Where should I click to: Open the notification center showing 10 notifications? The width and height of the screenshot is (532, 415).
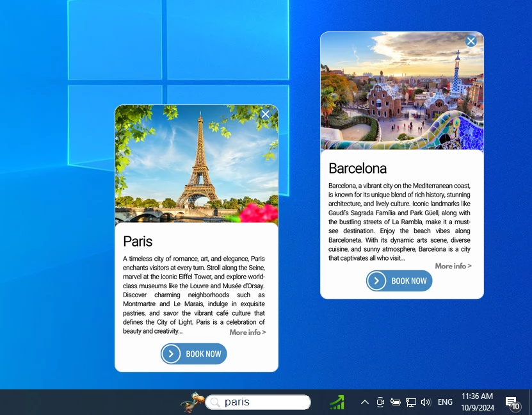tap(512, 402)
